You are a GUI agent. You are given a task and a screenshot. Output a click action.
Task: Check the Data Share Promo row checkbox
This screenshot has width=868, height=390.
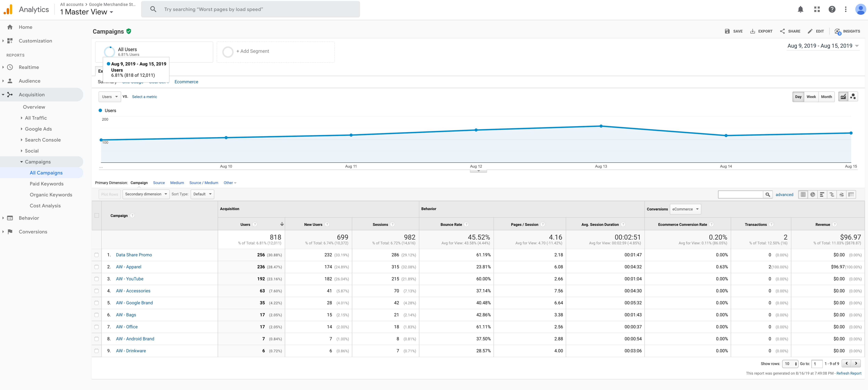[x=96, y=255]
